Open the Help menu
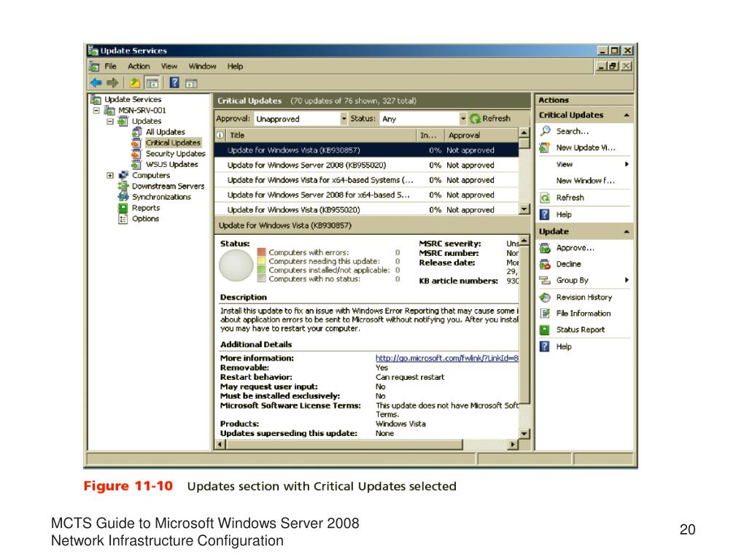The width and height of the screenshot is (747, 560). pyautogui.click(x=235, y=66)
